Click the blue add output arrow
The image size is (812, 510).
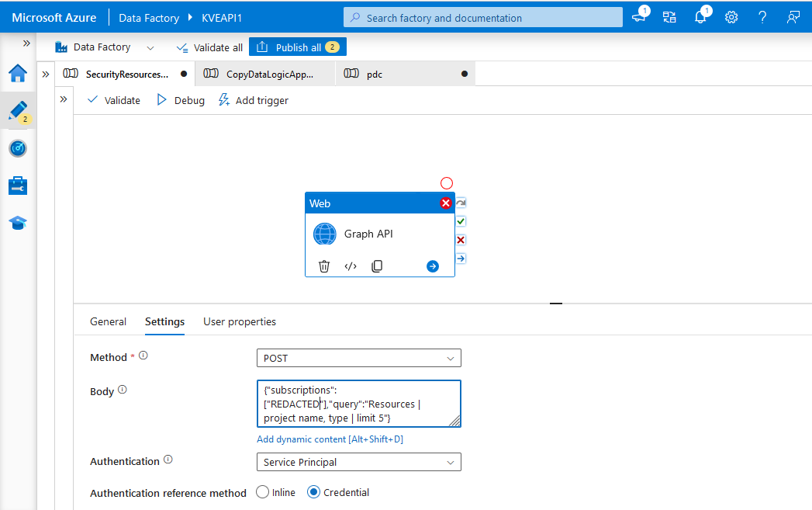(x=433, y=266)
